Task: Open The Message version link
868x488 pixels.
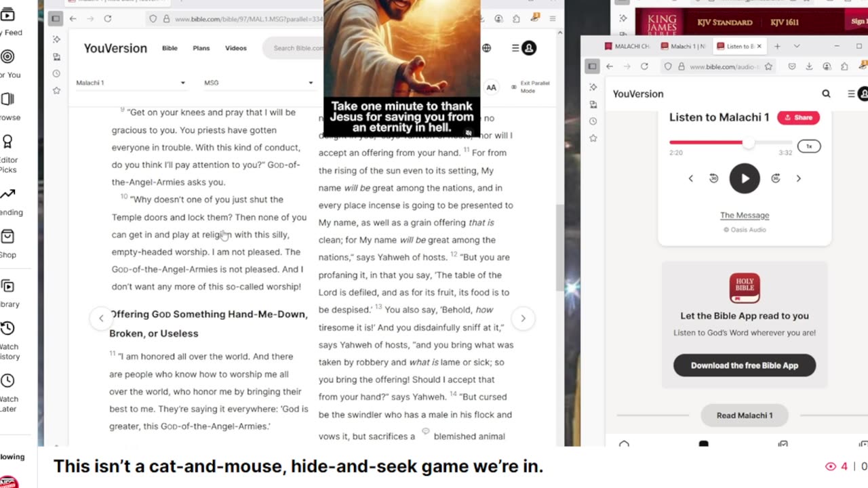Action: point(745,216)
